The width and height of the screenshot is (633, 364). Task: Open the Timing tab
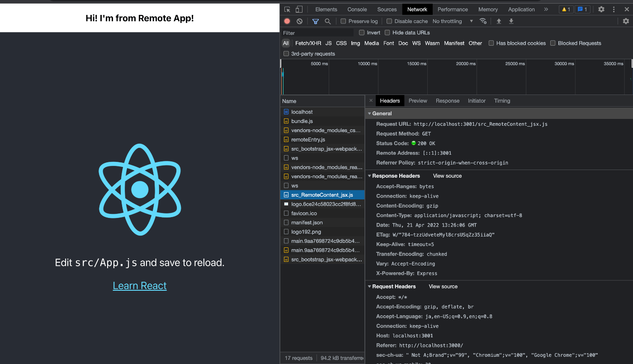coord(502,101)
